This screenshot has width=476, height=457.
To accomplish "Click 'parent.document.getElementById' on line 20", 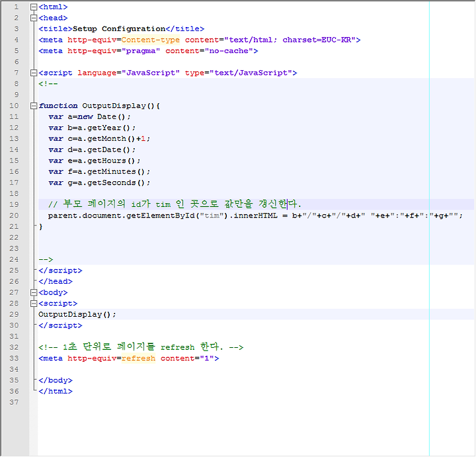I will (x=121, y=216).
